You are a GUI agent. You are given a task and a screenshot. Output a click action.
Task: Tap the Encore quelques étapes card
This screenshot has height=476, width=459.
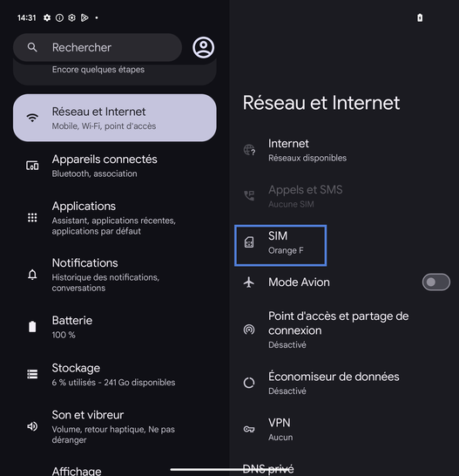click(115, 73)
